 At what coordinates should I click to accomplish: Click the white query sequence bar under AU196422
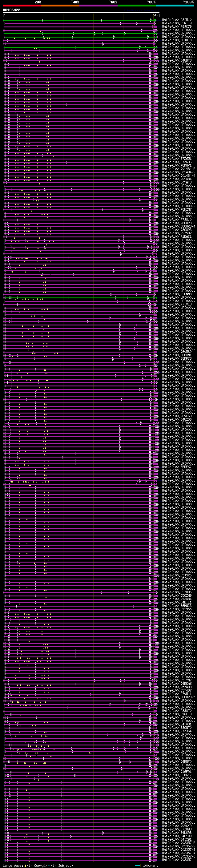81,13
